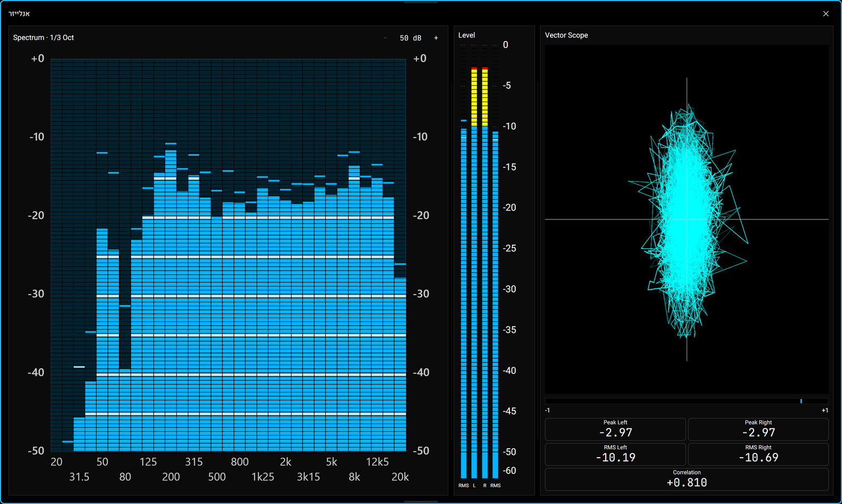Click the correlation meter position marker
Image resolution: width=842 pixels, height=504 pixels.
coord(801,401)
